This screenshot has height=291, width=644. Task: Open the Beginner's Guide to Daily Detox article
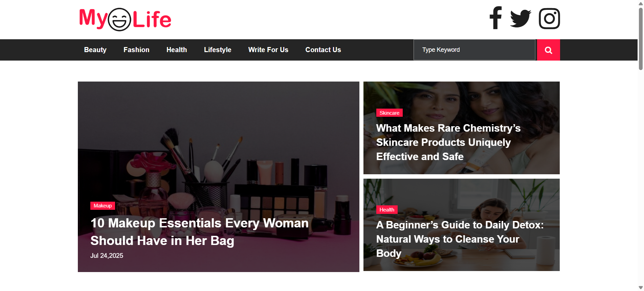[459, 239]
